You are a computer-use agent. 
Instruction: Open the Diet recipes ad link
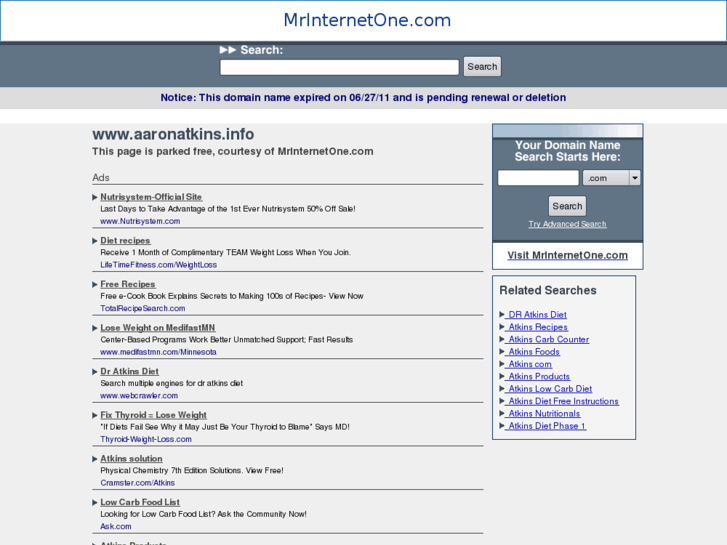click(x=125, y=240)
